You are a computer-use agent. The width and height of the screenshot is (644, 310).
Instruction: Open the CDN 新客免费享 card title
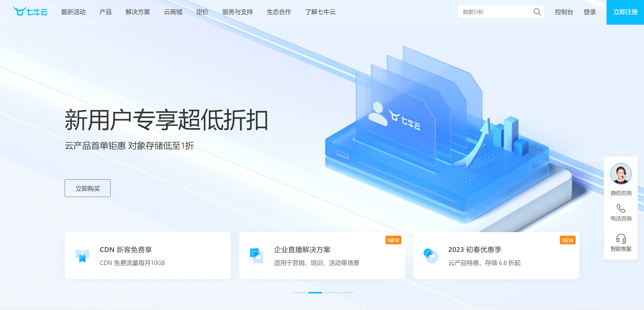coord(126,249)
